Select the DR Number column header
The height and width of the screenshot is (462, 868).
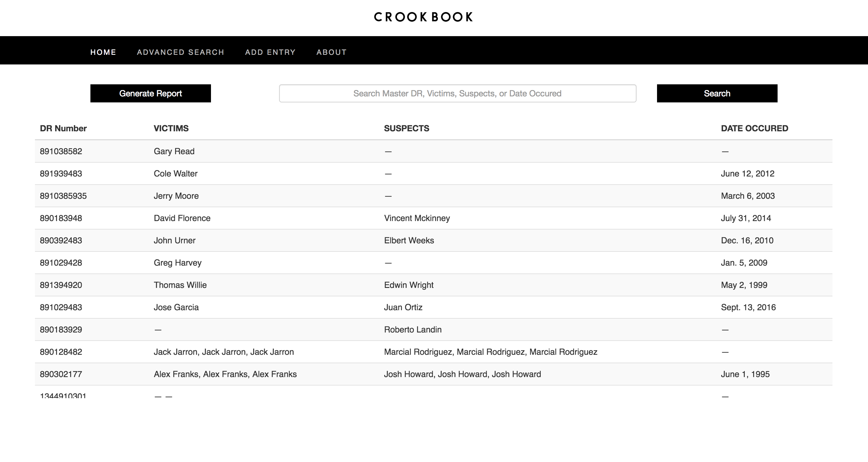[63, 128]
